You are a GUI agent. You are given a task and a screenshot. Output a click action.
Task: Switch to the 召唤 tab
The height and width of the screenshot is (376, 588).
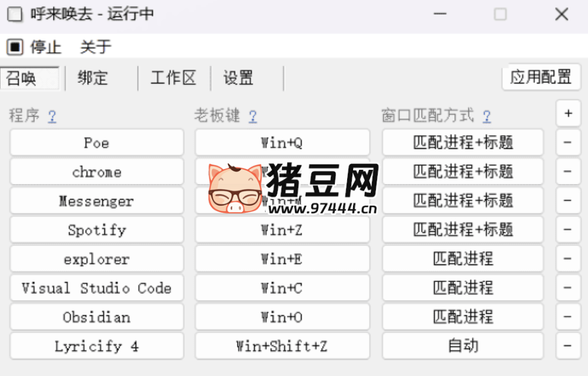[29, 78]
